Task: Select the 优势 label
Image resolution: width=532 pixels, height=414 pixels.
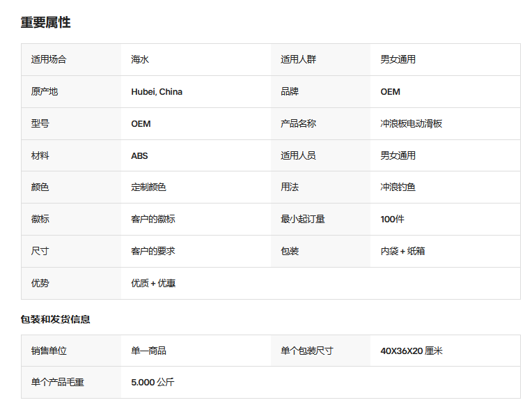Action: [40, 283]
